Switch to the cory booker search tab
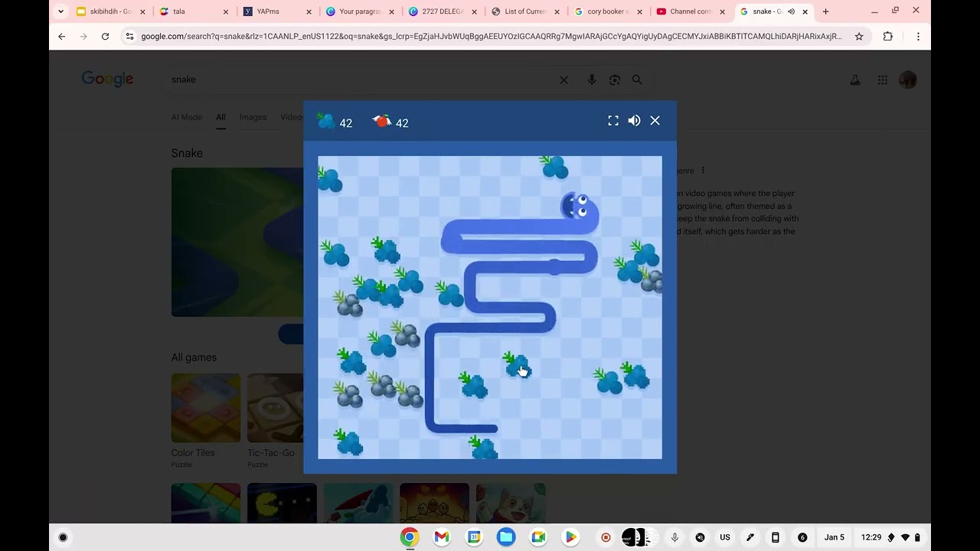980x551 pixels. (607, 11)
